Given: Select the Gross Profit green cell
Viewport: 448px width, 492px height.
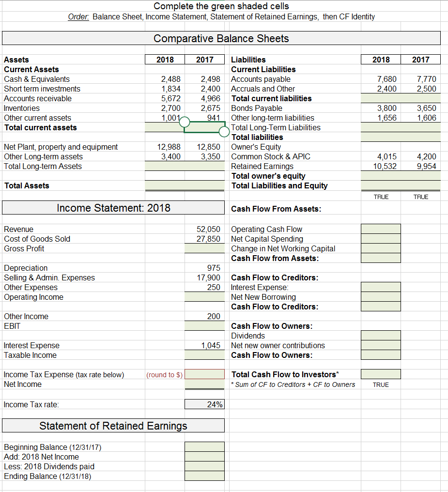Looking at the screenshot, I should [203, 248].
